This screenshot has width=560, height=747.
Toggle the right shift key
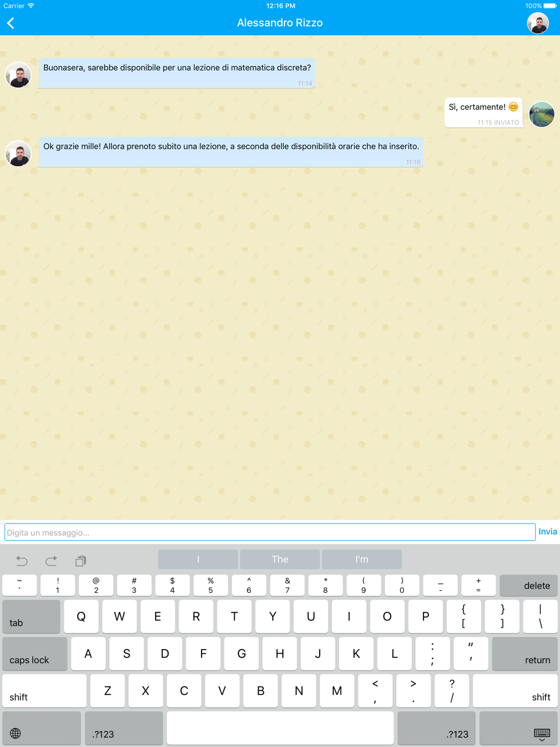coord(515,690)
